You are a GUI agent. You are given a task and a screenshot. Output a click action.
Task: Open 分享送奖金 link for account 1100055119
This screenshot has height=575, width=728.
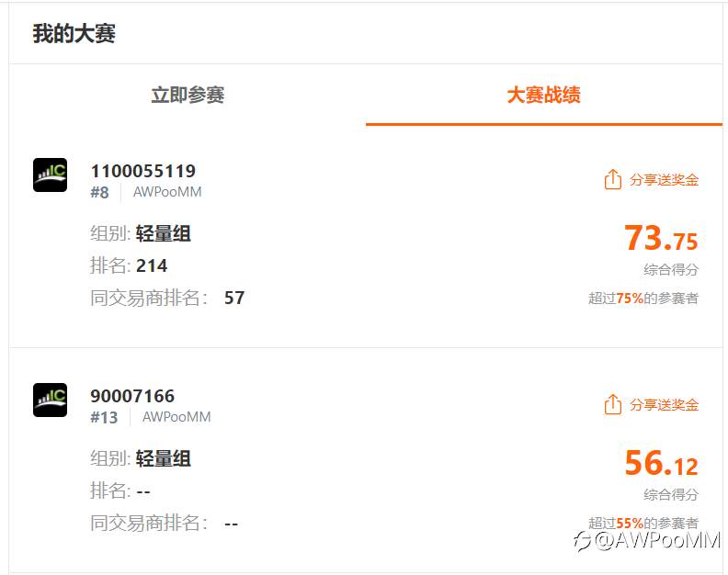(x=664, y=180)
